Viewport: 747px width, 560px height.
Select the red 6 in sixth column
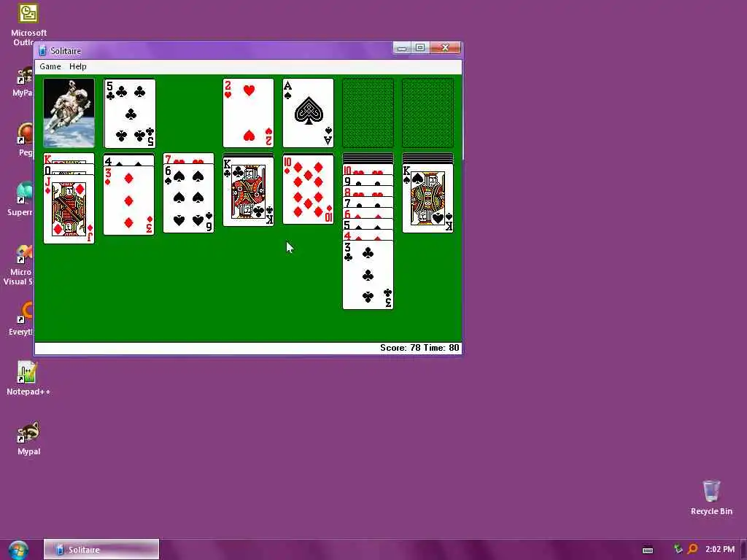(368, 214)
